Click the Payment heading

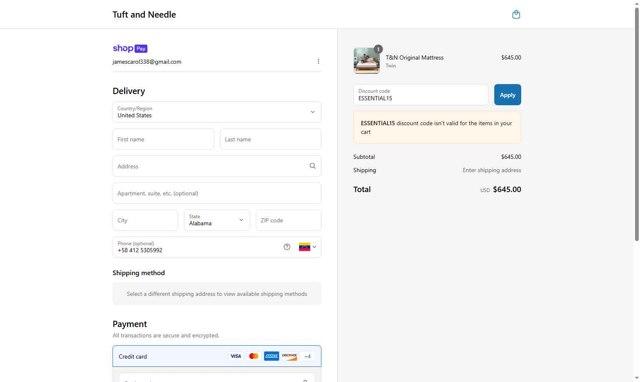(x=130, y=324)
